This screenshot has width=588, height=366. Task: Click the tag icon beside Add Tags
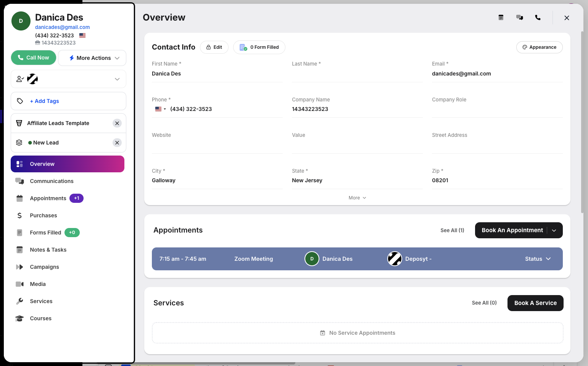tap(20, 101)
